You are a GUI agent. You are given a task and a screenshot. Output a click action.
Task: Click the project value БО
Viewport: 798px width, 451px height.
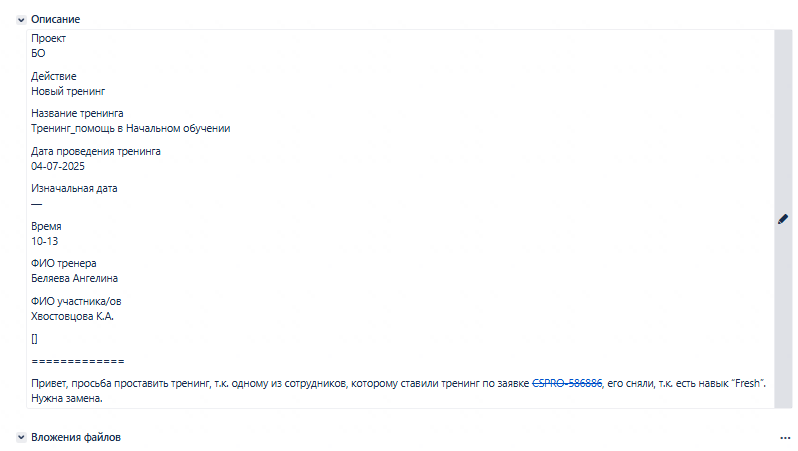coord(38,53)
